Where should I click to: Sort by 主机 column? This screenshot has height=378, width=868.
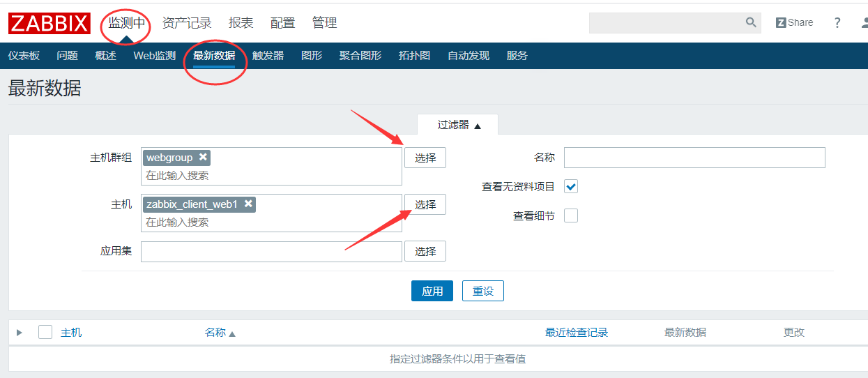pyautogui.click(x=71, y=333)
